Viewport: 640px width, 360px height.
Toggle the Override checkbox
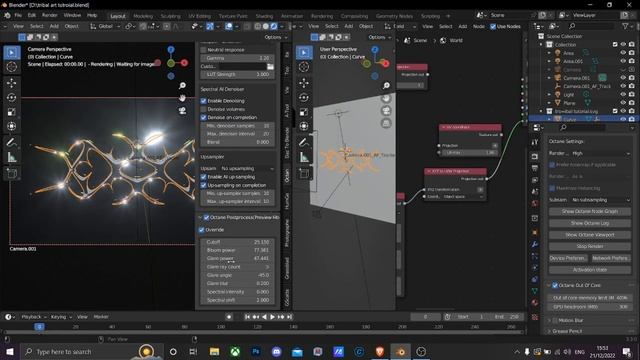click(201, 230)
